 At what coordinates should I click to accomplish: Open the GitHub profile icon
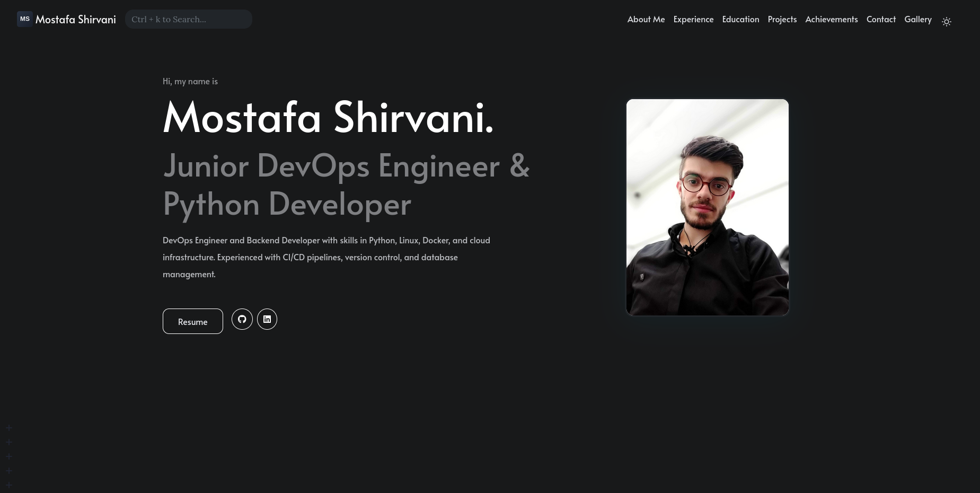point(242,319)
